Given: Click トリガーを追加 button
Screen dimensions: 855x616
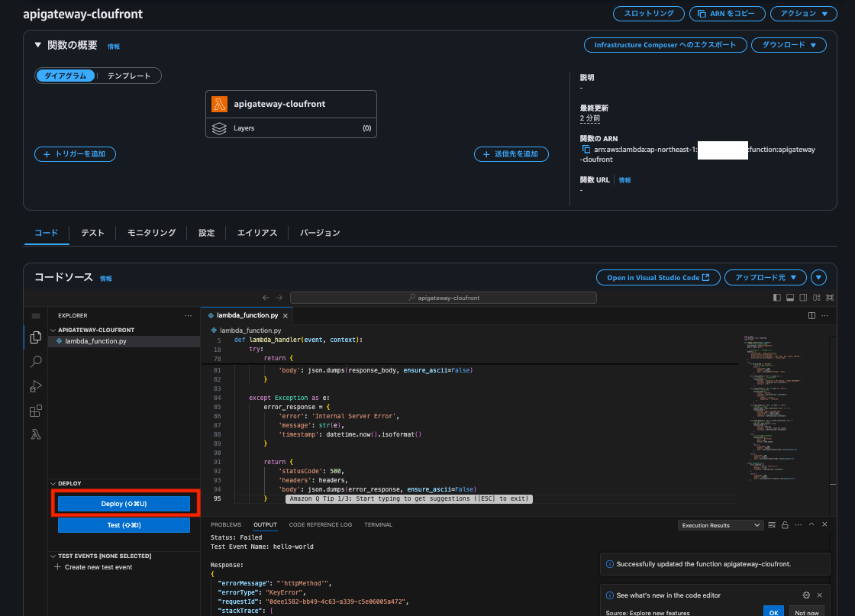Looking at the screenshot, I should 76,154.
